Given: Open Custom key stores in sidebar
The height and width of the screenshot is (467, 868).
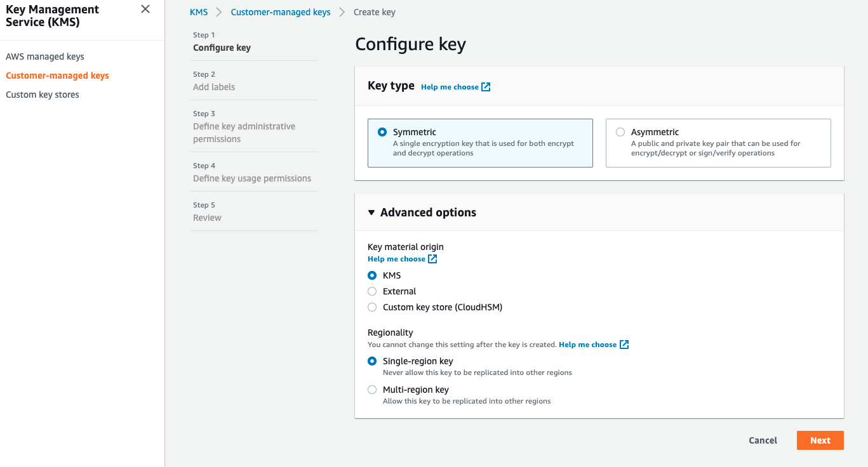Looking at the screenshot, I should point(43,95).
